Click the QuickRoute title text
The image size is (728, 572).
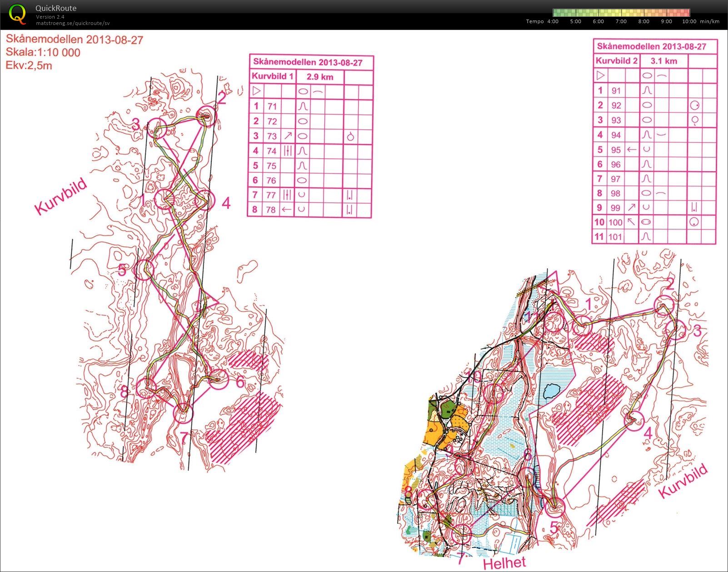pyautogui.click(x=56, y=8)
